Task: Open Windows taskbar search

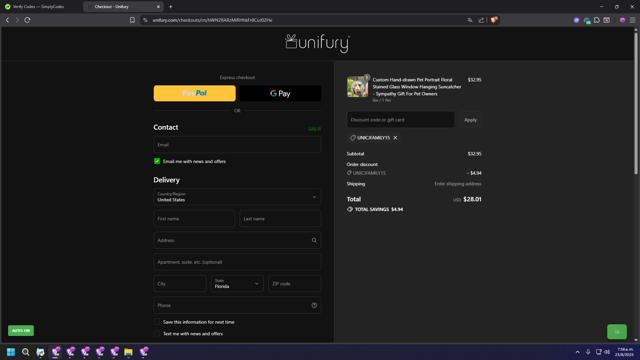Action: [25, 352]
